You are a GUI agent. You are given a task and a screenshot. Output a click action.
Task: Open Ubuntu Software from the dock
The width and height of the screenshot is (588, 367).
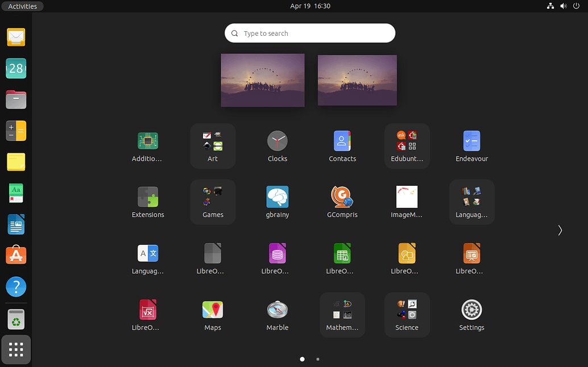pyautogui.click(x=15, y=255)
